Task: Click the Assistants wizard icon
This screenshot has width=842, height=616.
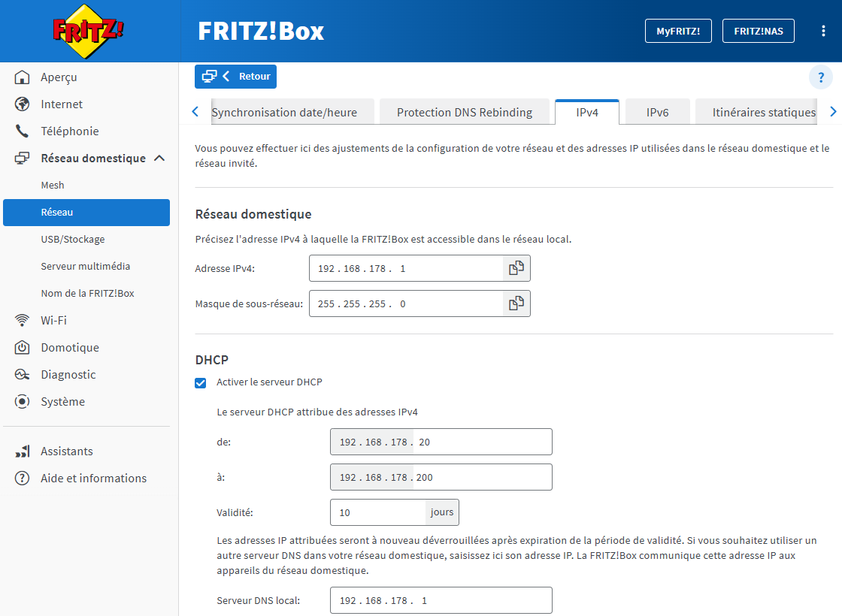Action: [22, 451]
